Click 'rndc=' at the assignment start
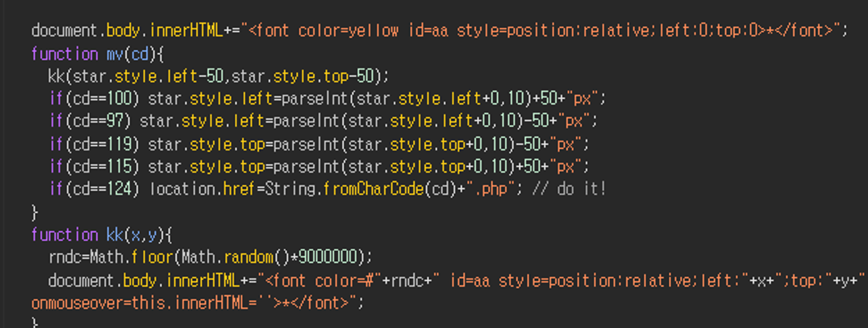 [69, 257]
